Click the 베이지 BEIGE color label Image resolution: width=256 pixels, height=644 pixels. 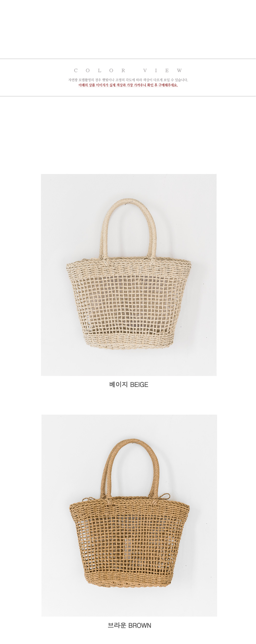[129, 384]
